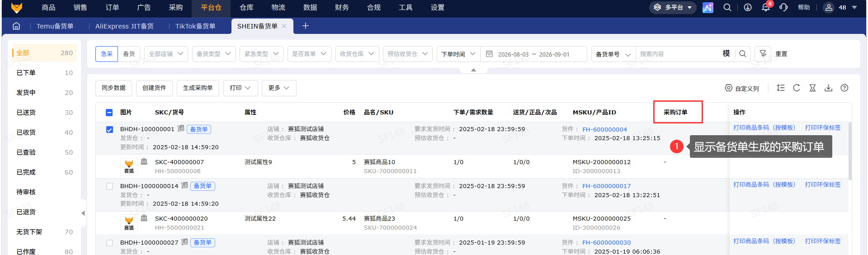Image resolution: width=868 pixels, height=255 pixels.
Task: Open 自定义列 column settings
Action: point(742,88)
